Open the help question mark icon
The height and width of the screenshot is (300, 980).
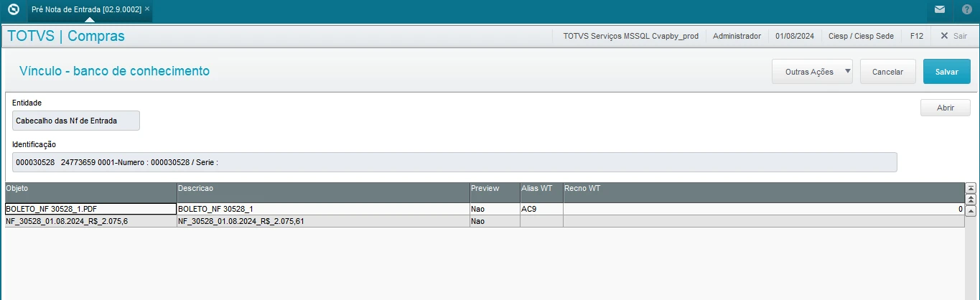[966, 9]
